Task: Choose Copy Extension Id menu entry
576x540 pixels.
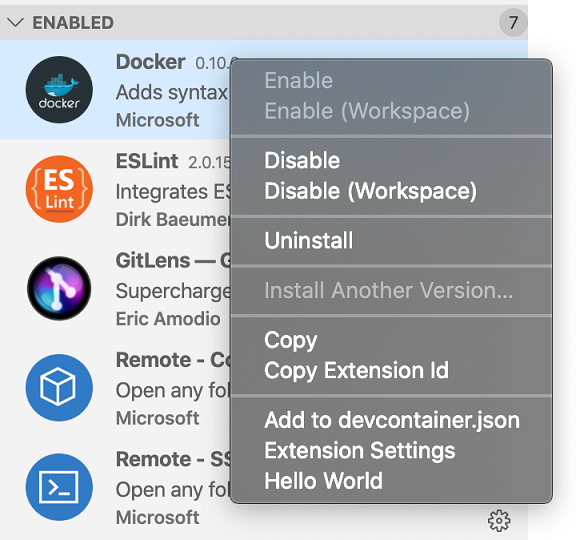Action: coord(391,370)
